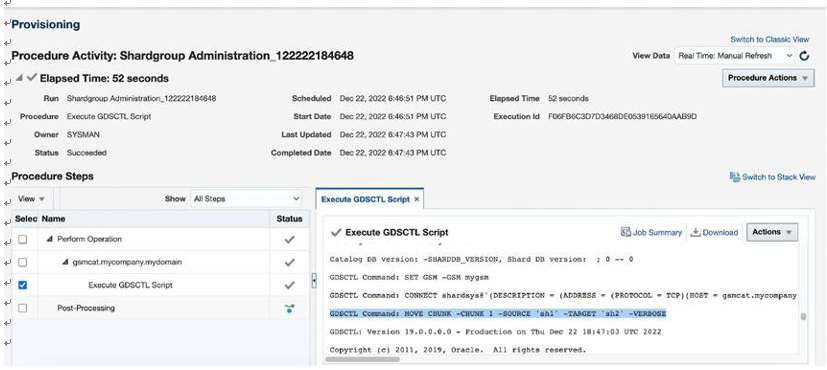Tick the Post-Processing checkbox

click(22, 308)
